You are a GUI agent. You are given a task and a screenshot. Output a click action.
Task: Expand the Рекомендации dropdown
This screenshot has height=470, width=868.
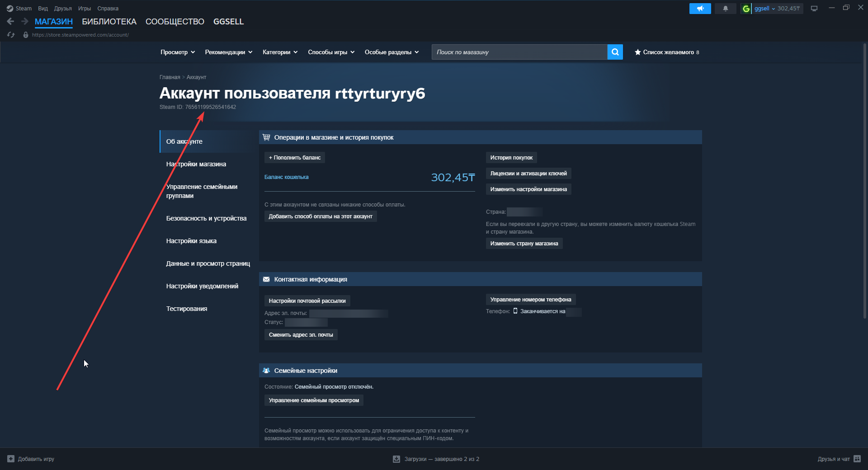[x=229, y=52]
